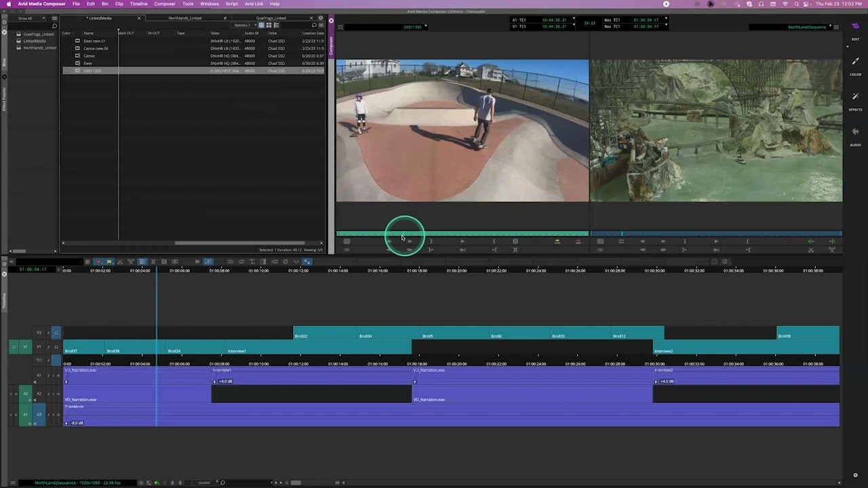Open the Statistics bin view dropdown
868x488 pixels.
pos(244,25)
